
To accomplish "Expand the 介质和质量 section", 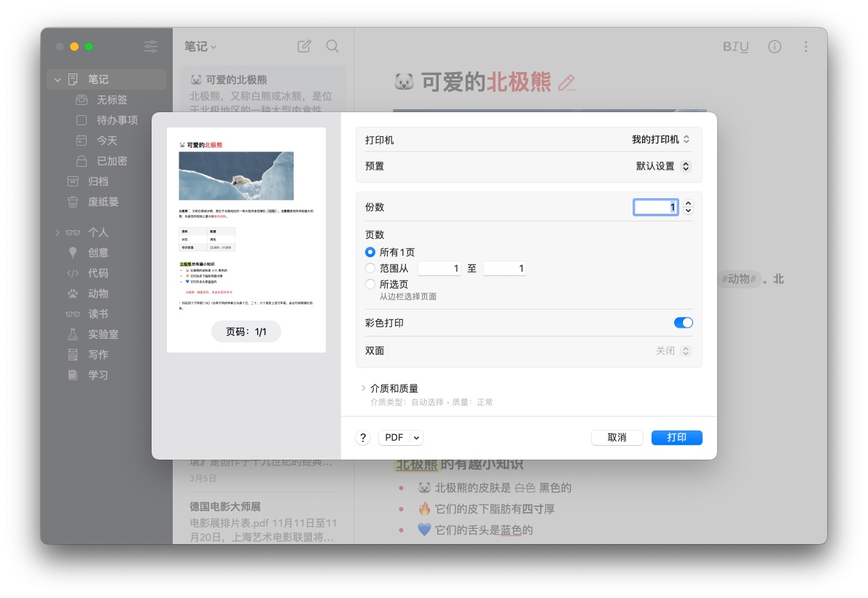I will click(x=364, y=388).
